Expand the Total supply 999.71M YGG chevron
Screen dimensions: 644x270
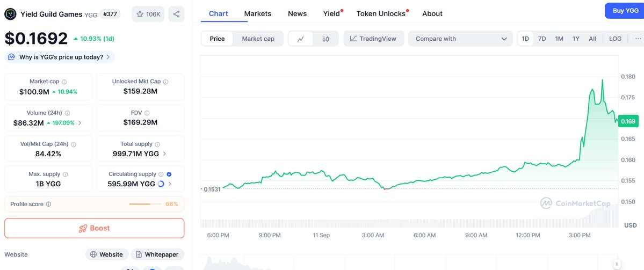click(165, 154)
